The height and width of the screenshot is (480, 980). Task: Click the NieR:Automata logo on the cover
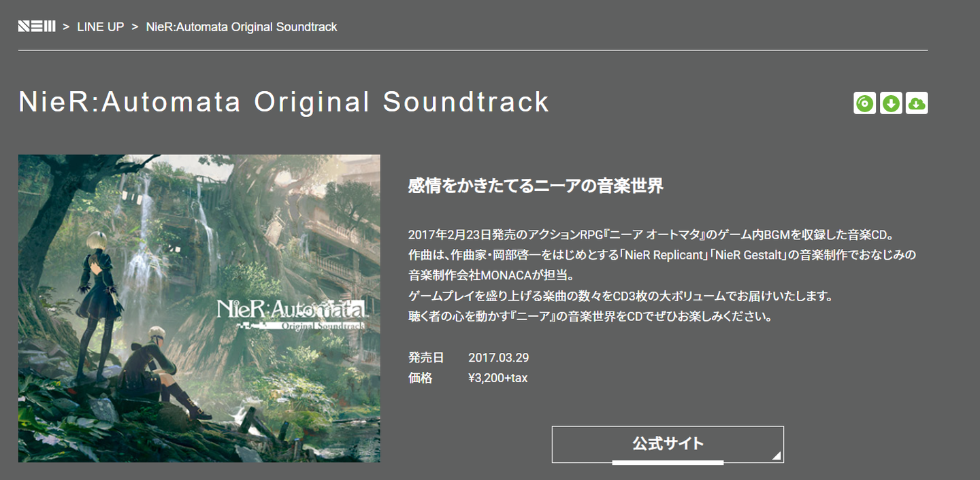coord(291,313)
